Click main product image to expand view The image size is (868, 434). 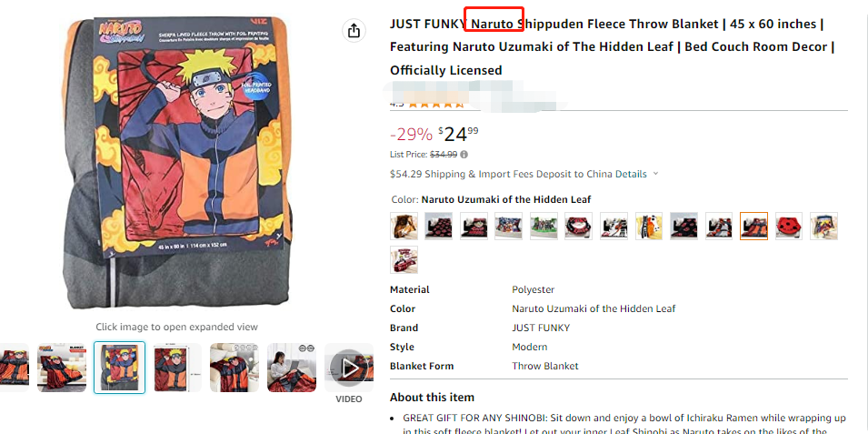[x=177, y=164]
